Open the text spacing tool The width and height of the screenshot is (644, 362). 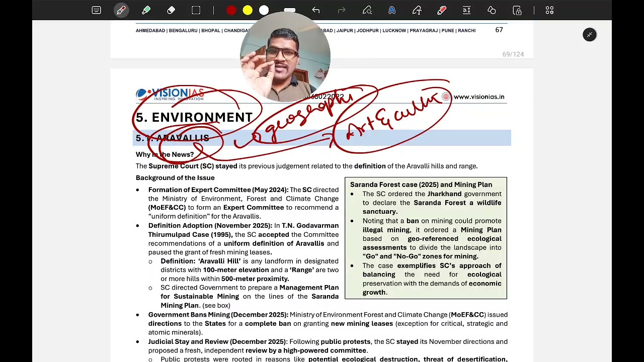466,10
